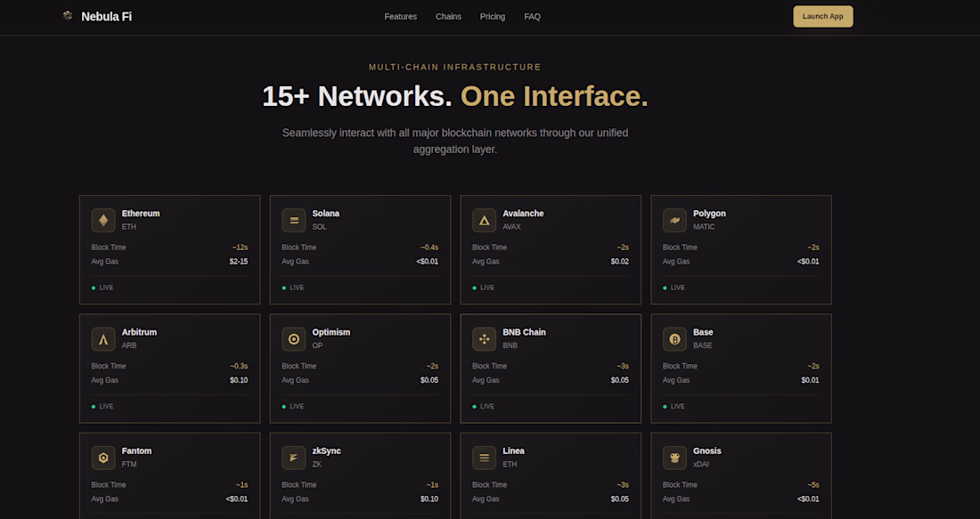The width and height of the screenshot is (980, 519).
Task: Navigate to the FAQ section
Action: point(532,17)
